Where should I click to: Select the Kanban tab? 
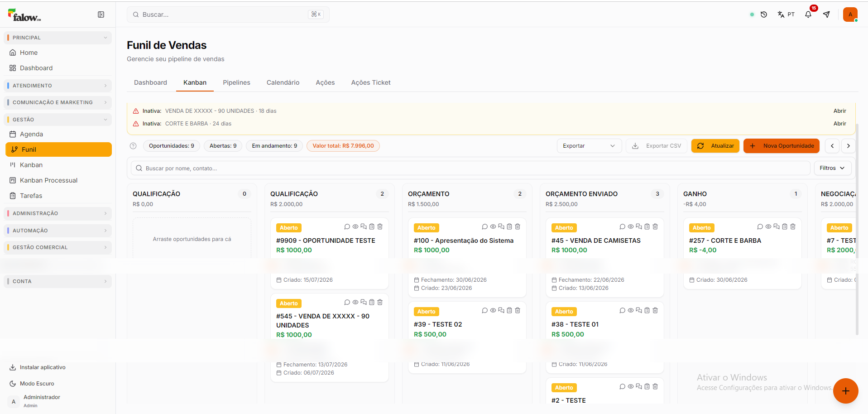point(195,82)
